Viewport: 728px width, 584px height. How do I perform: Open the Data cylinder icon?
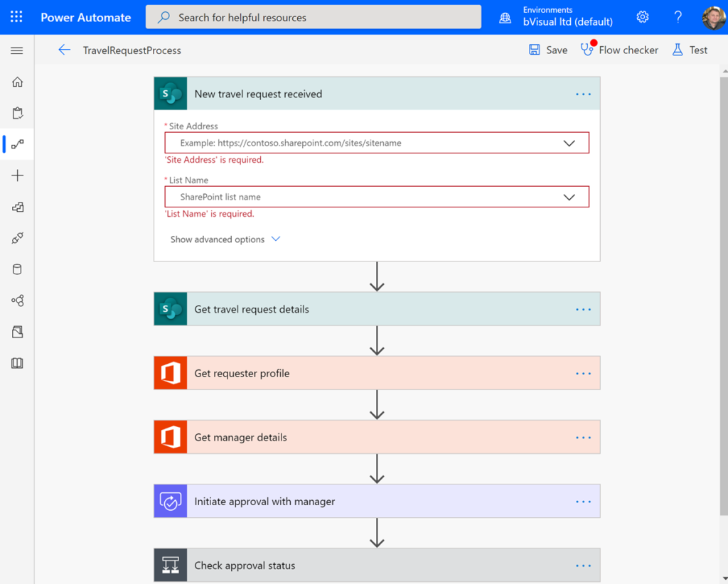[16, 269]
